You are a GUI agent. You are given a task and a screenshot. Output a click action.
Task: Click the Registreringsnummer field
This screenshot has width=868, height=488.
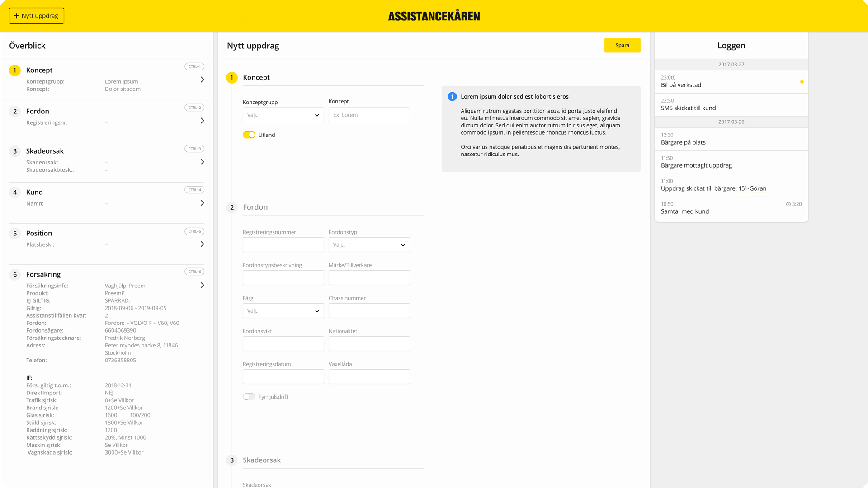coord(283,245)
